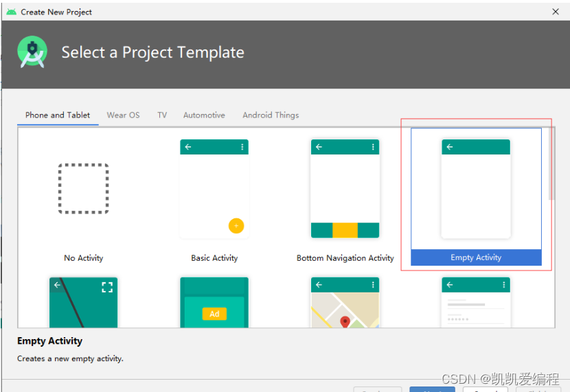Select the Basic Activity template thumbnail

(214, 189)
